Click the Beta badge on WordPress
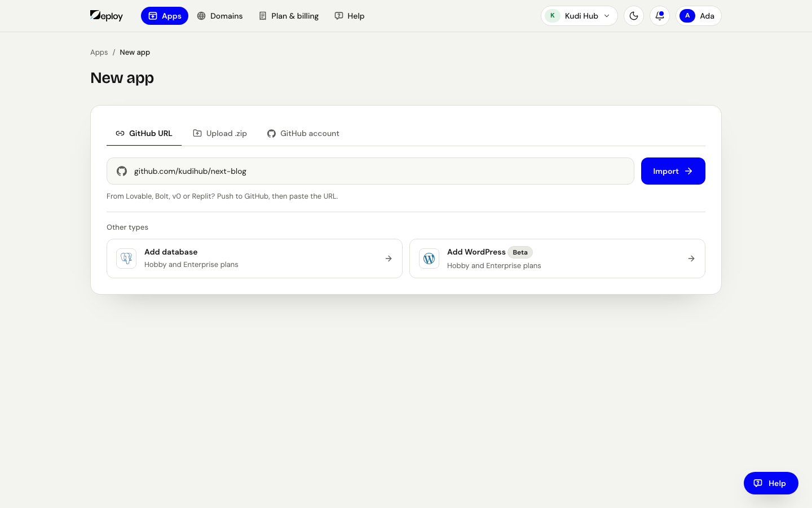The width and height of the screenshot is (812, 508). tap(520, 252)
